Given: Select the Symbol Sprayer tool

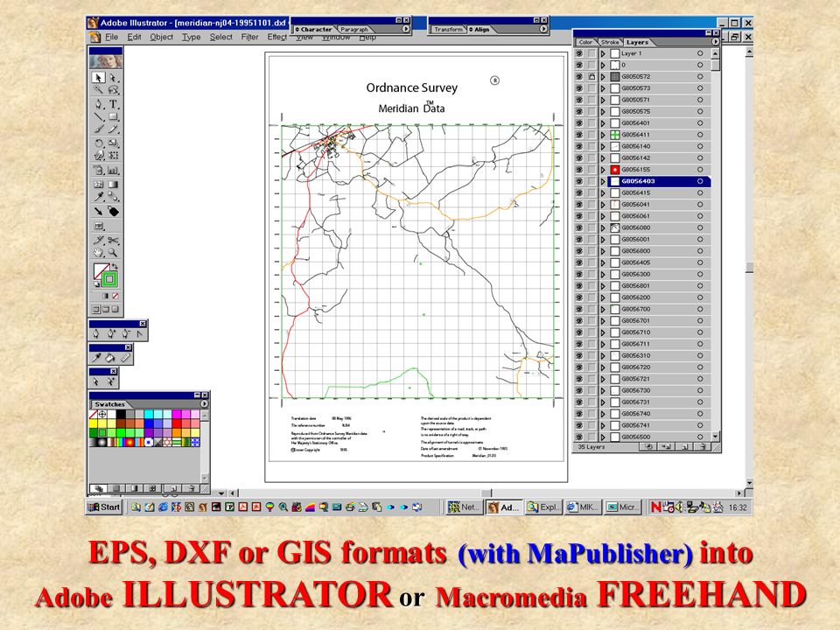Looking at the screenshot, I should [99, 171].
